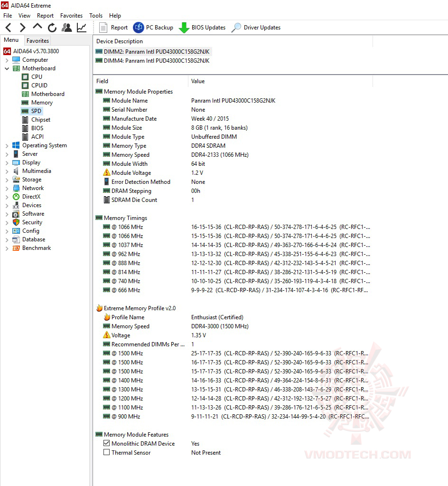Screen dimensions: 448x486
Task: Open the Tools menu
Action: [96, 16]
